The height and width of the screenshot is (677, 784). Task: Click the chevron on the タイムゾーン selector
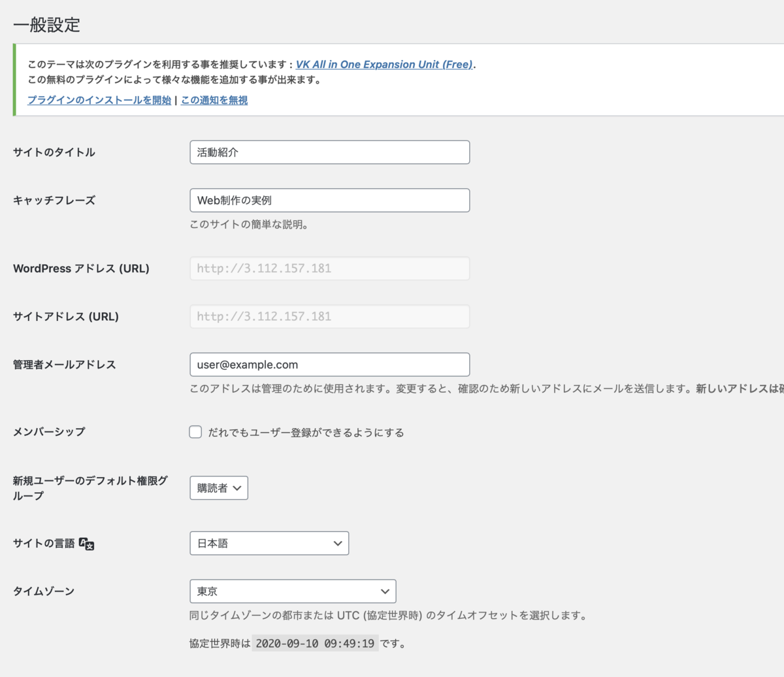point(387,591)
